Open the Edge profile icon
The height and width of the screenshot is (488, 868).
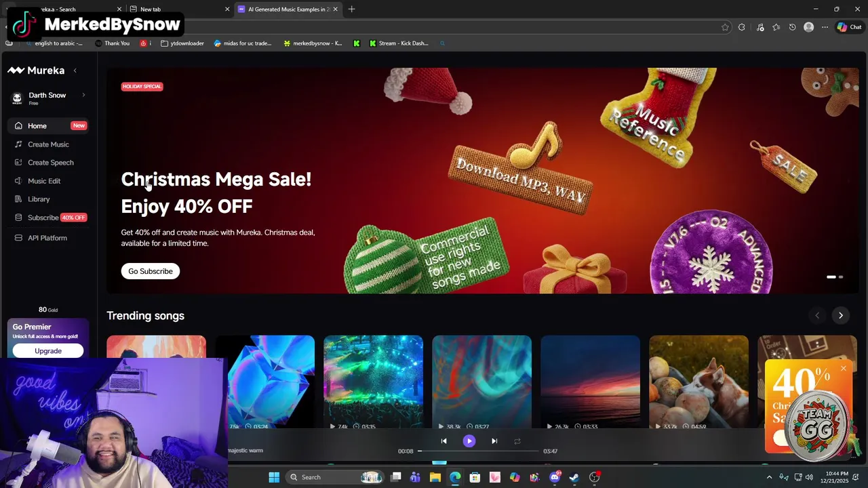[808, 27]
